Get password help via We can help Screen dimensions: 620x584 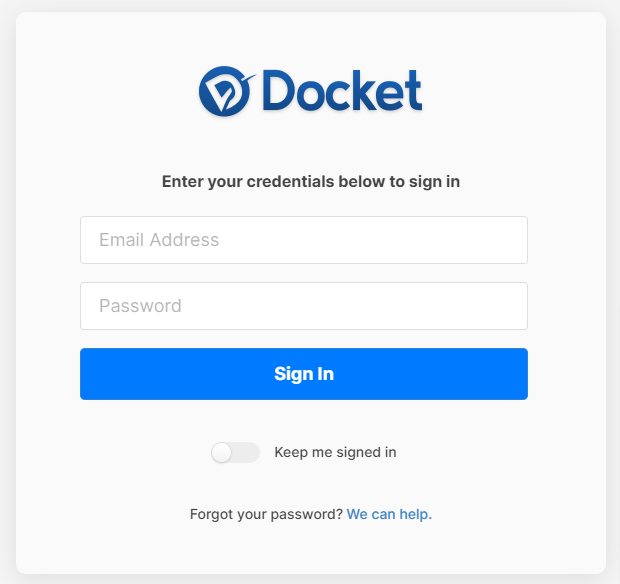pyautogui.click(x=389, y=514)
